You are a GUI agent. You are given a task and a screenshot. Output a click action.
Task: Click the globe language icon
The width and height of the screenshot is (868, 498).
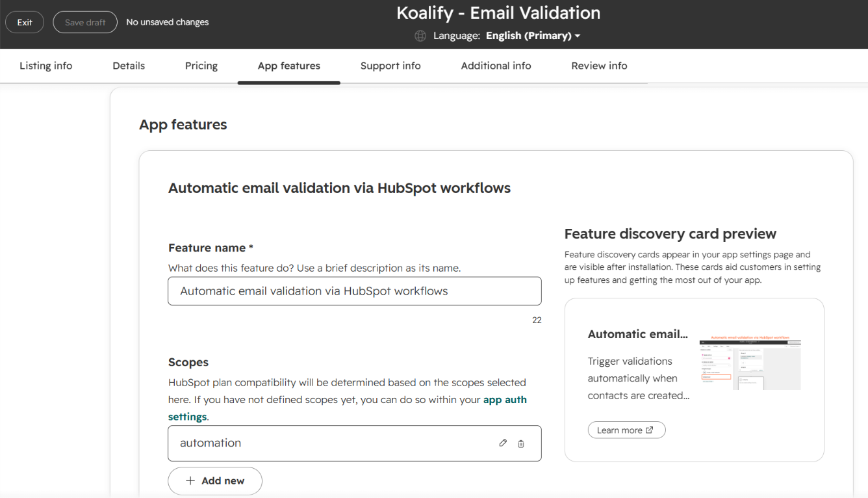tap(420, 36)
